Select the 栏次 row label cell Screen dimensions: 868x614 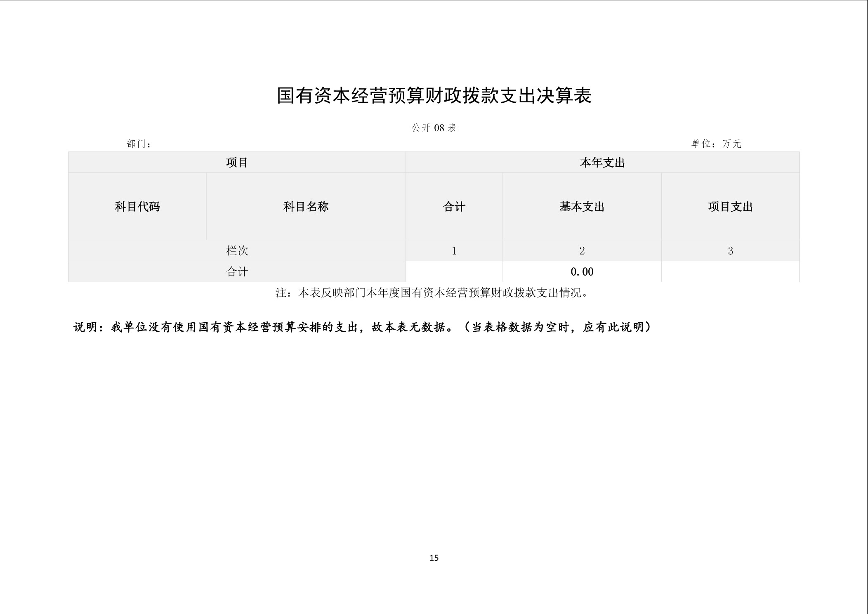tap(237, 250)
